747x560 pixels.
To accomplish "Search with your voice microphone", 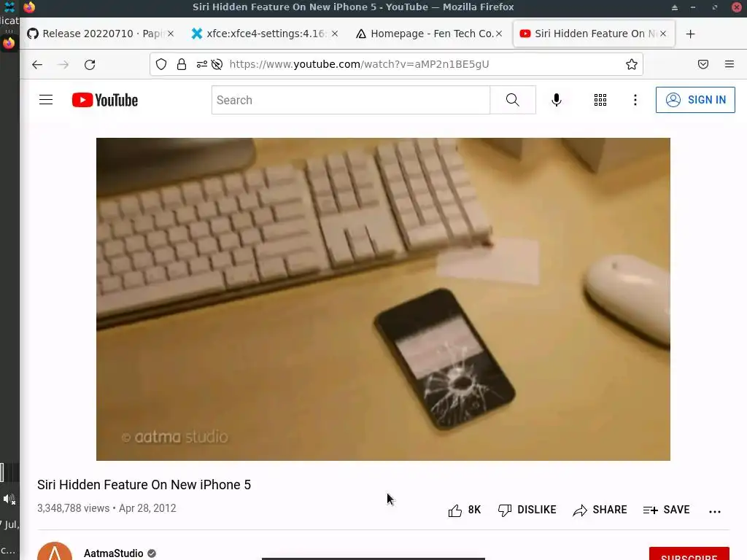I will pos(556,100).
